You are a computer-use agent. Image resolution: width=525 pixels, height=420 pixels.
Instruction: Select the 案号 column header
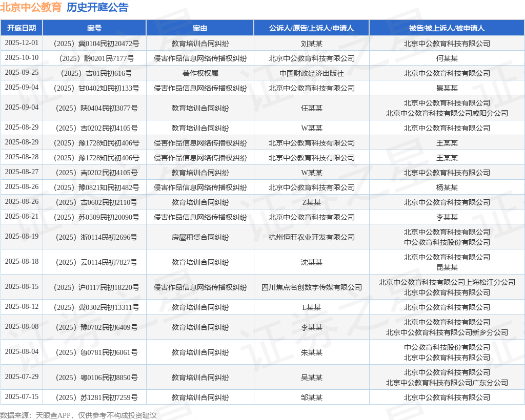coord(94,28)
